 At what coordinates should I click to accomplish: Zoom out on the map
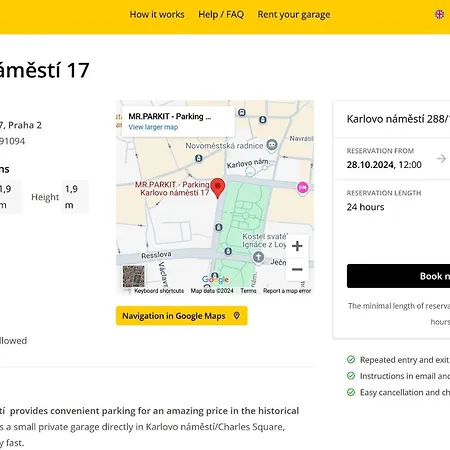pyautogui.click(x=297, y=269)
